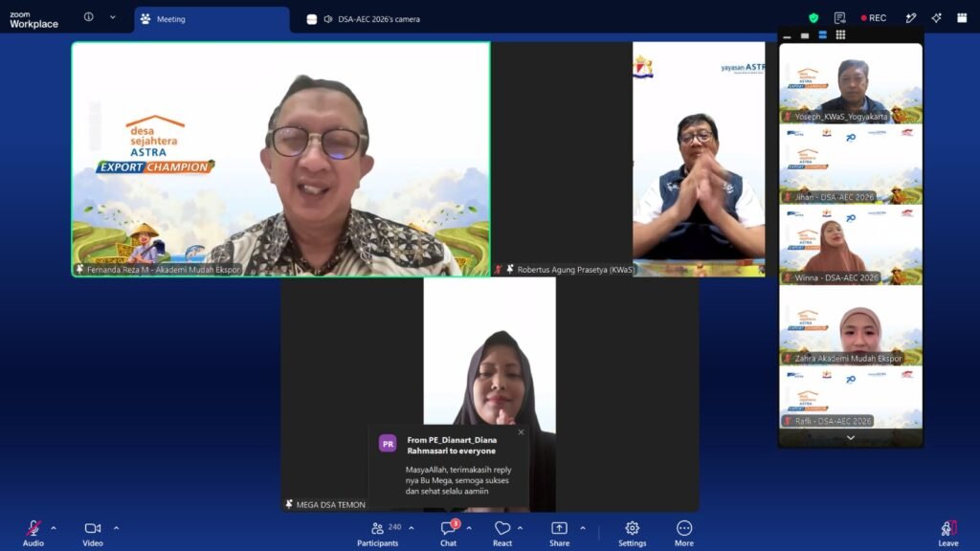Expand the Chat options arrow
Screen dimensions: 980x551
click(469, 528)
